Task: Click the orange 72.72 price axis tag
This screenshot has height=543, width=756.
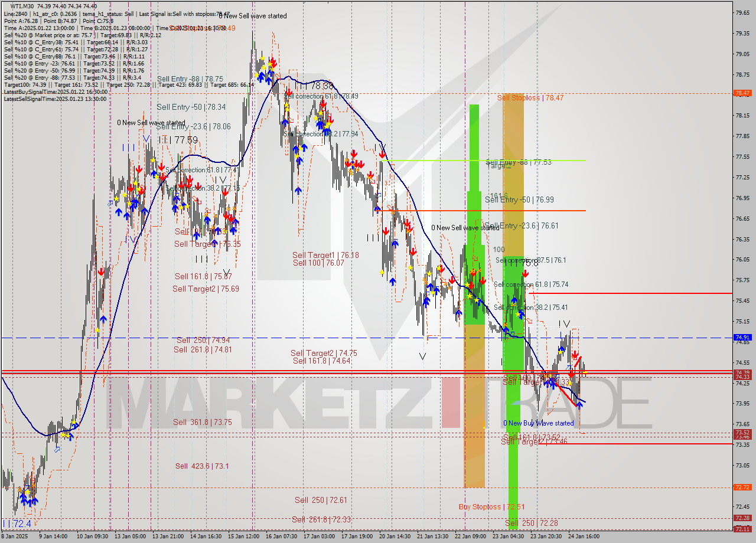Action: (x=742, y=488)
